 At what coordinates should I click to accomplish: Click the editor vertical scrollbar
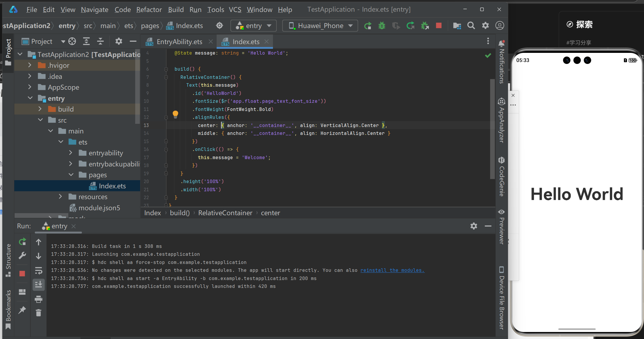[x=492, y=128]
